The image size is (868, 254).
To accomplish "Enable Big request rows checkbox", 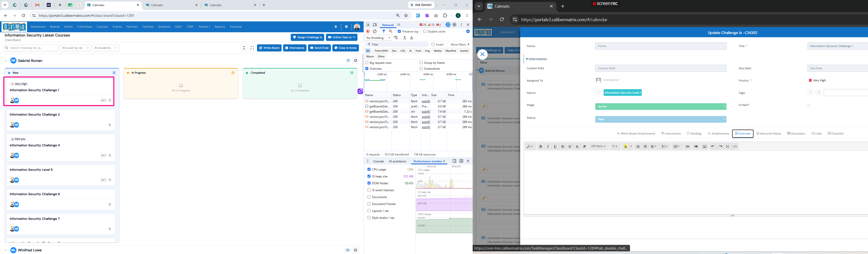I will click(x=367, y=63).
